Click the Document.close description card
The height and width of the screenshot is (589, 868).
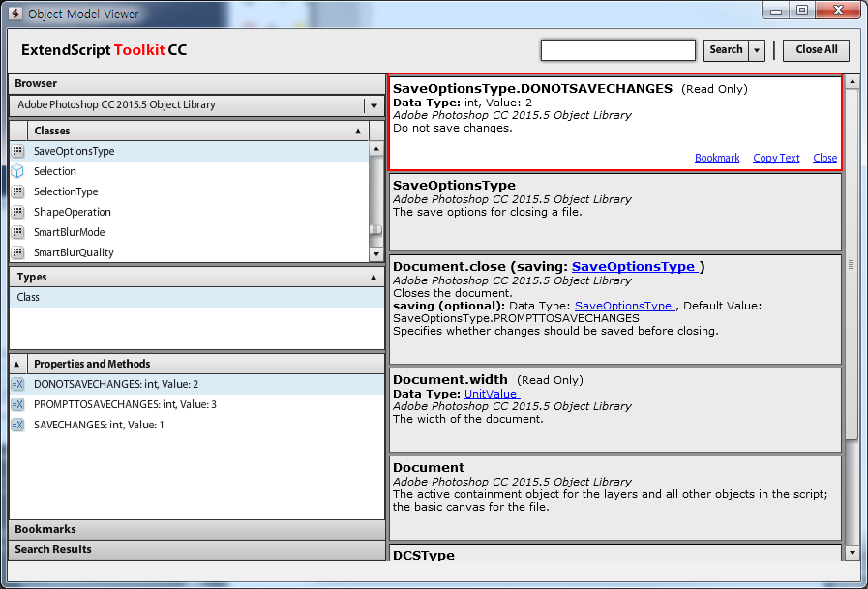point(615,309)
